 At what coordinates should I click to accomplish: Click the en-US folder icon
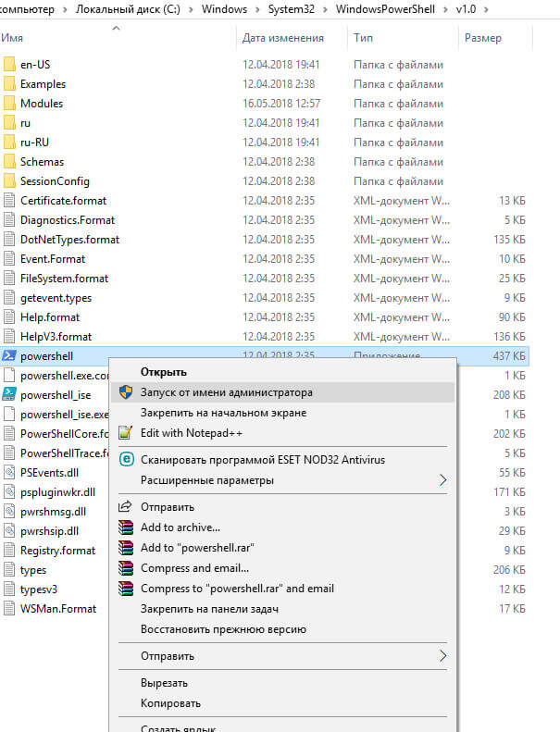[9, 65]
